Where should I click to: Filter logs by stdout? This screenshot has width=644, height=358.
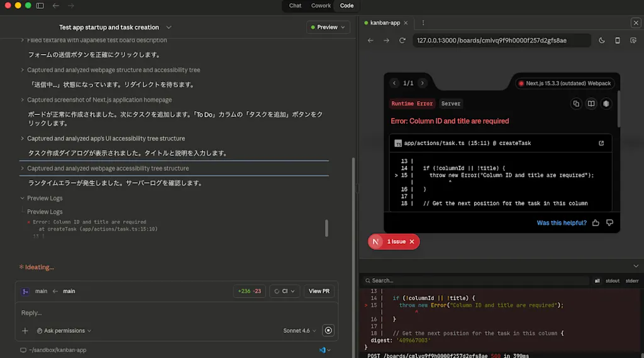[x=613, y=281]
